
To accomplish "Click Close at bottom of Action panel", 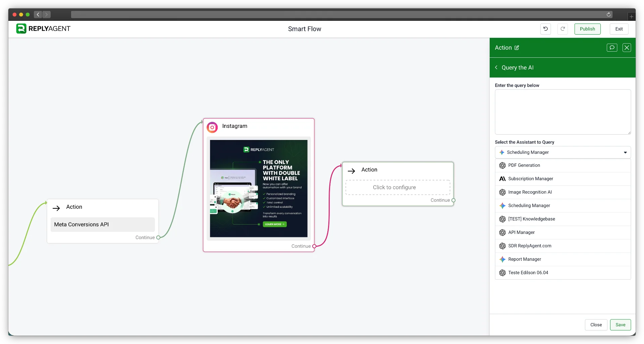I will [596, 325].
